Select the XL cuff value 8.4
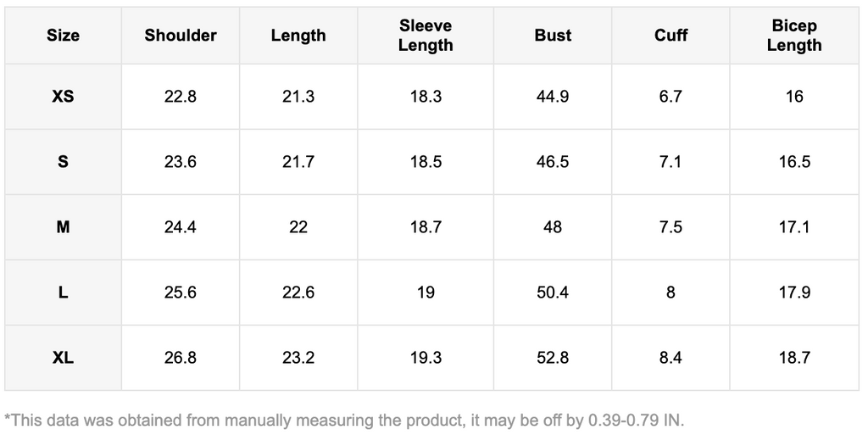 point(670,358)
